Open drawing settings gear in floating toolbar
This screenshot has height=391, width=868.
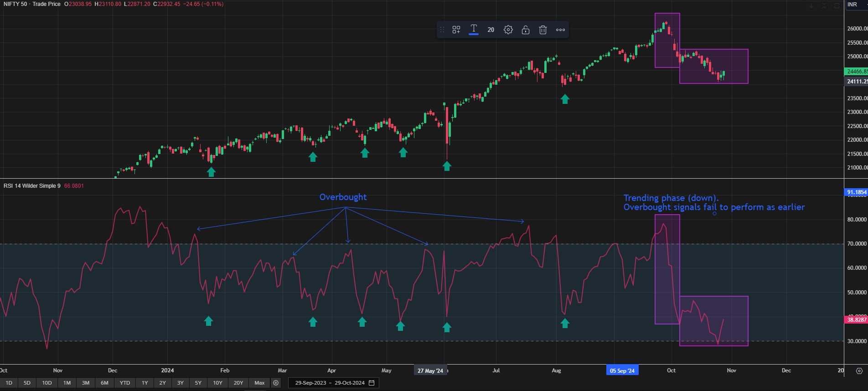coord(508,30)
